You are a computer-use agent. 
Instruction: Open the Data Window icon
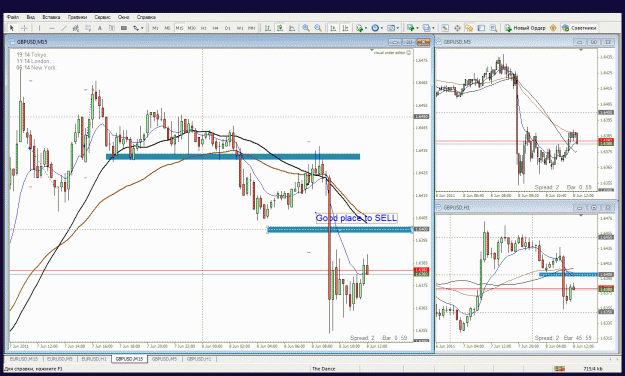(457, 28)
